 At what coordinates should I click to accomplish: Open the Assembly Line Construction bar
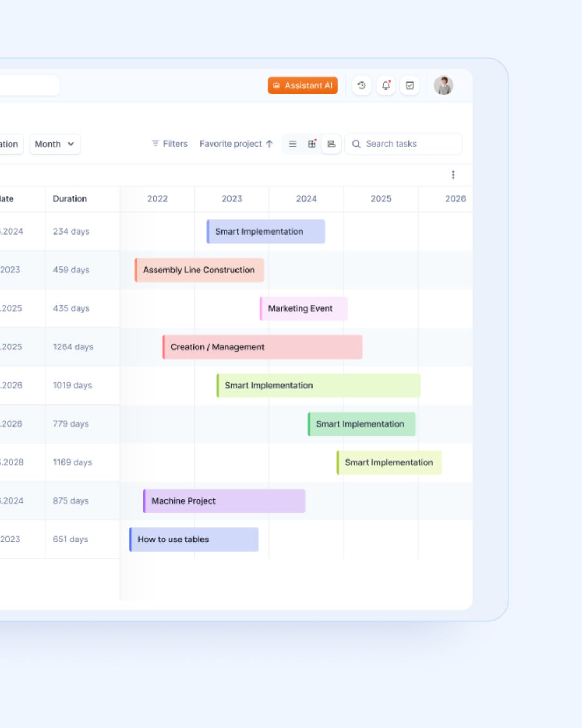(199, 270)
